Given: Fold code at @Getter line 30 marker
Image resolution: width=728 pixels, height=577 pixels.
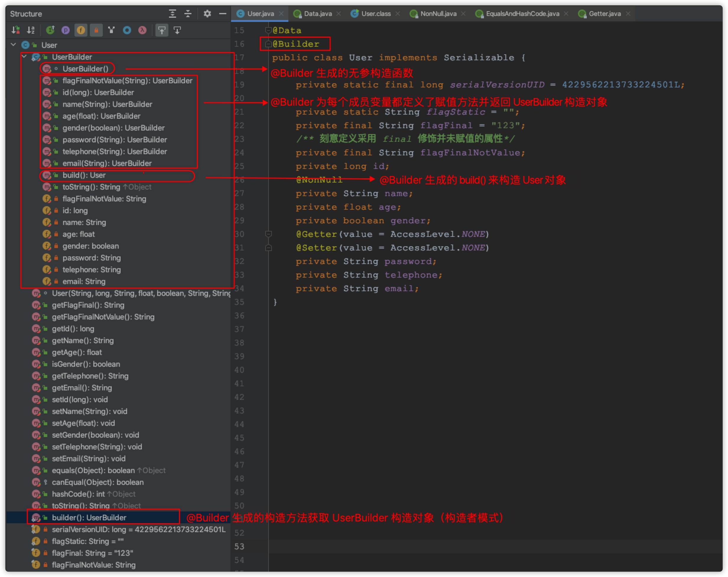Looking at the screenshot, I should coord(269,234).
